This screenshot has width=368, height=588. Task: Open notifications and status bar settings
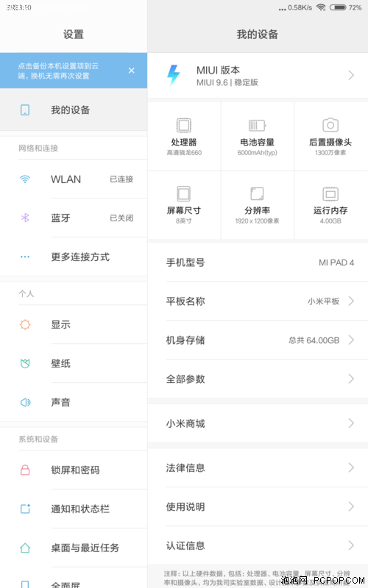74,509
